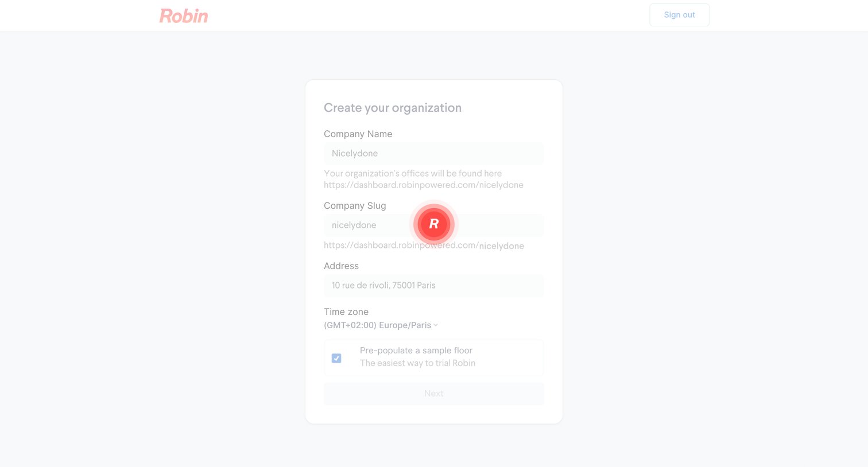Viewport: 868px width, 467px height.
Task: Click the 'Company Slug' label
Action: 355,205
